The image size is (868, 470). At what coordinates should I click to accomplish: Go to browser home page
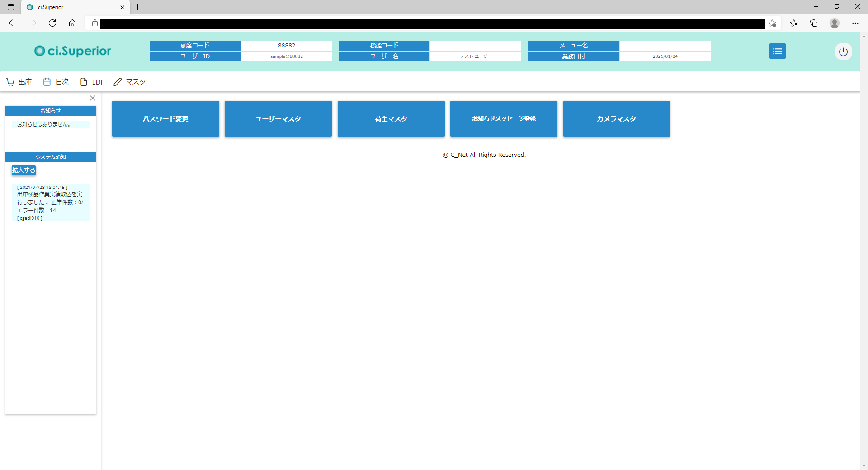pyautogui.click(x=72, y=23)
